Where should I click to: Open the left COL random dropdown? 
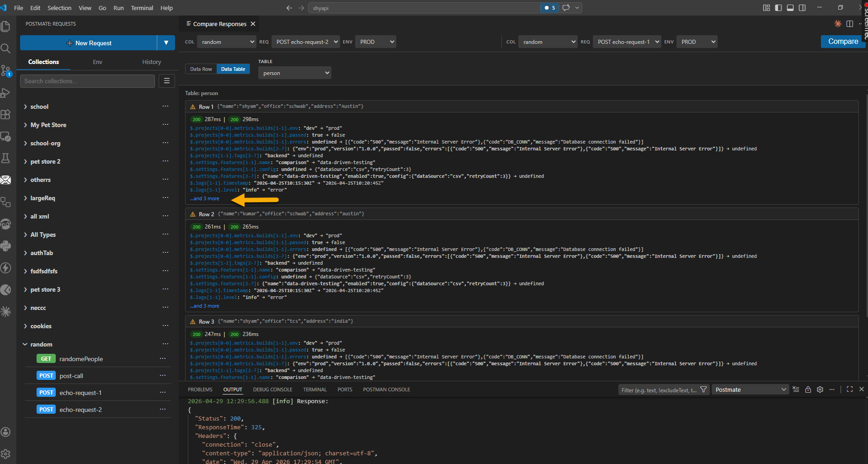point(227,42)
